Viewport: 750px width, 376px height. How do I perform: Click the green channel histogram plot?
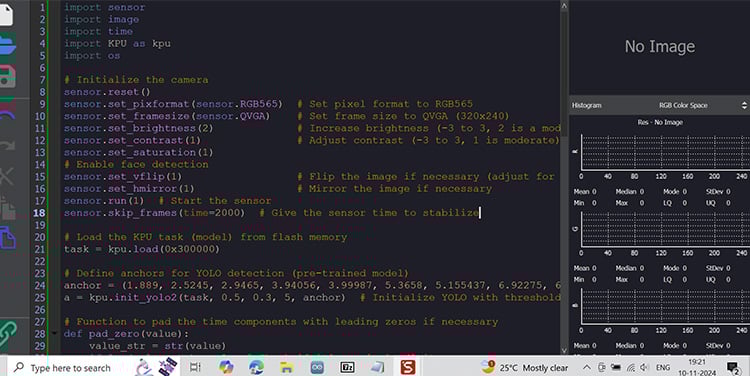[x=664, y=230]
